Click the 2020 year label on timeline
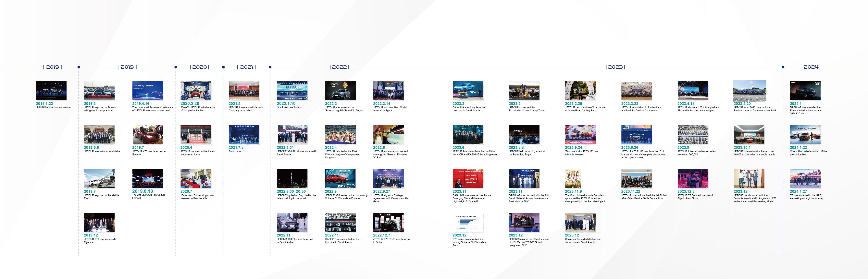 tap(199, 67)
